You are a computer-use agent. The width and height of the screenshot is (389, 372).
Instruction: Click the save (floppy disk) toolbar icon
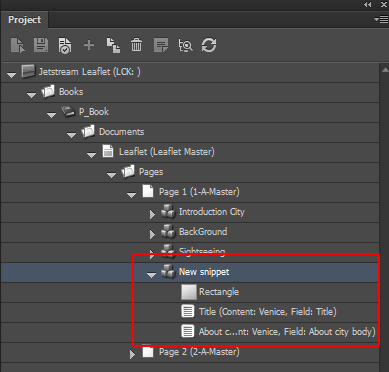41,45
